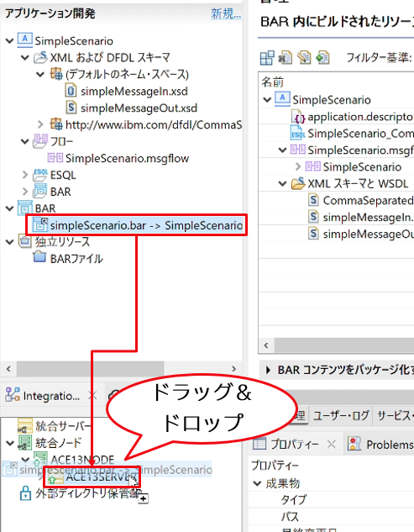Click the SimpleScenario application icon in navigator
Image resolution: width=414 pixels, height=532 pixels.
[x=24, y=40]
